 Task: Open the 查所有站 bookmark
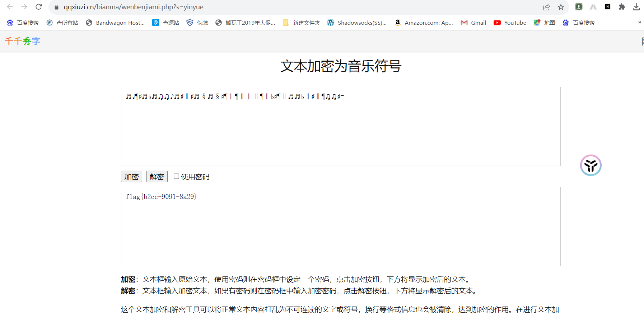62,23
